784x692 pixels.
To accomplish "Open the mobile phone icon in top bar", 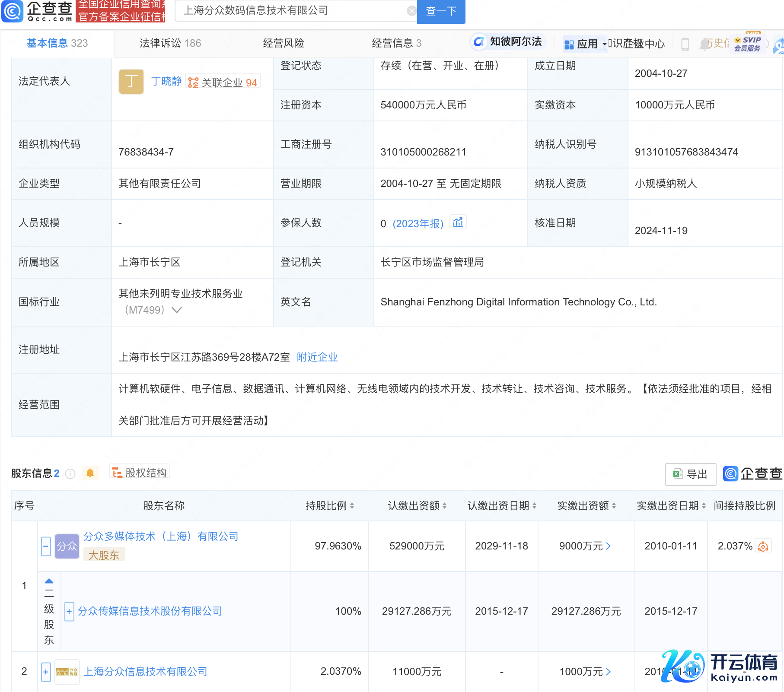I will click(x=685, y=44).
